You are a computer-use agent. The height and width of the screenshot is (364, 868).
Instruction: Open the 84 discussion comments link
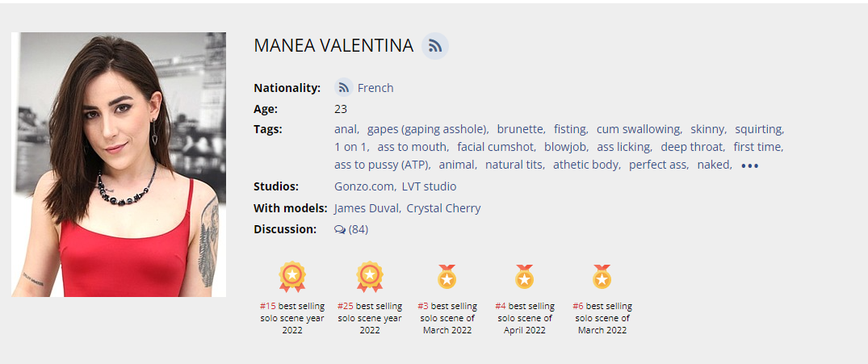pos(359,229)
